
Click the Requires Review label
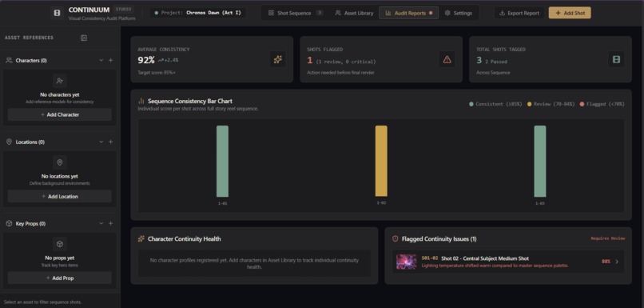pyautogui.click(x=608, y=238)
